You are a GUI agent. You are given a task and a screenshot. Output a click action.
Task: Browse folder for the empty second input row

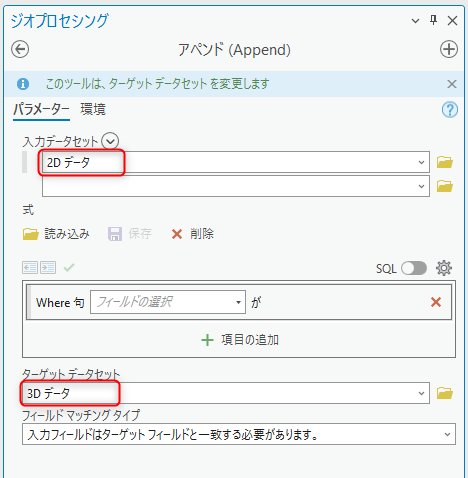pyautogui.click(x=445, y=186)
